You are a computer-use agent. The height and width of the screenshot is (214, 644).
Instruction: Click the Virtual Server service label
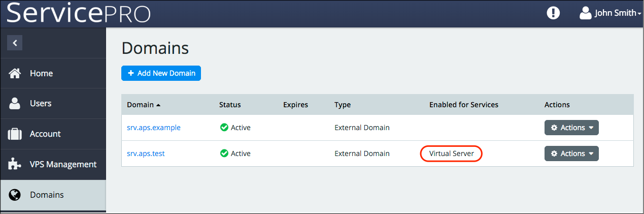[452, 154]
